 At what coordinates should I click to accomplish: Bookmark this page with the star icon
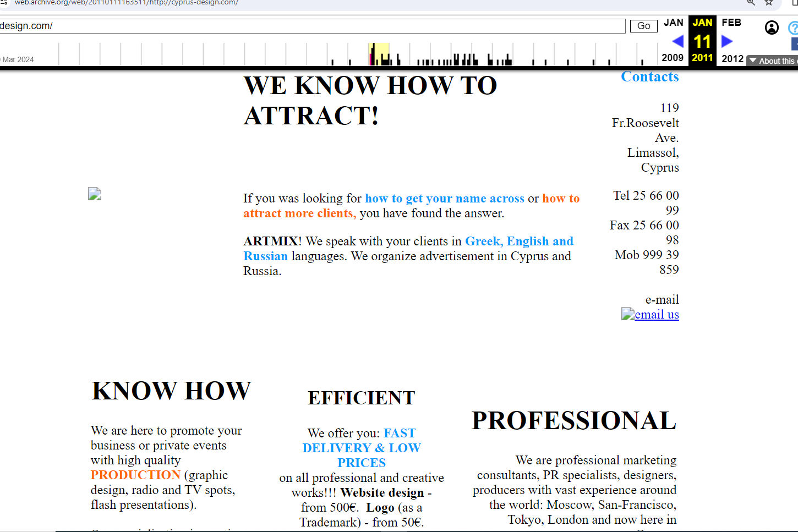[x=769, y=2]
